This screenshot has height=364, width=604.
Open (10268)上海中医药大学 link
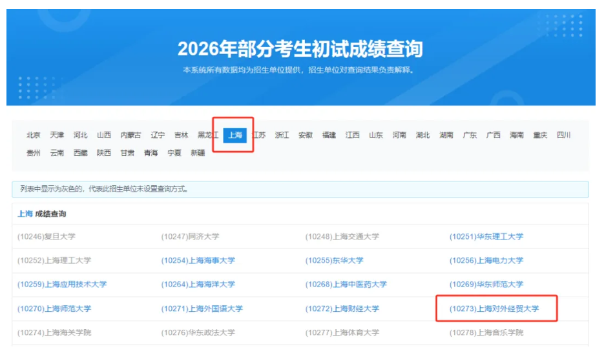pos(346,285)
